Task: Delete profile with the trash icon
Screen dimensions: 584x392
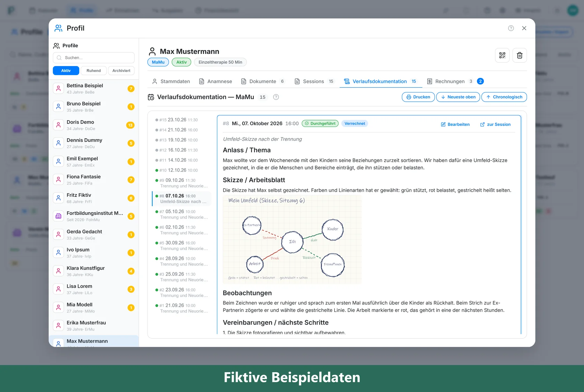Action: coord(520,55)
